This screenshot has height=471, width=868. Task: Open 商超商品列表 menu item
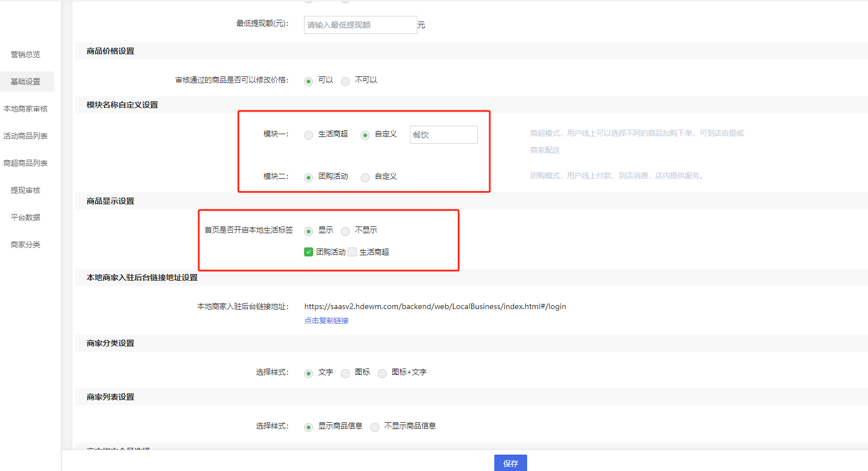[x=25, y=163]
